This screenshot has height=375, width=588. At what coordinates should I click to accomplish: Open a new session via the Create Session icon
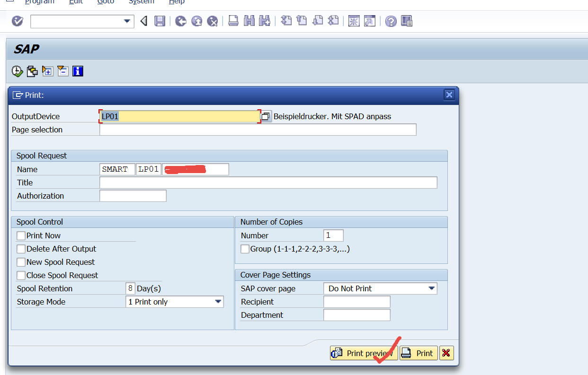pyautogui.click(x=354, y=21)
